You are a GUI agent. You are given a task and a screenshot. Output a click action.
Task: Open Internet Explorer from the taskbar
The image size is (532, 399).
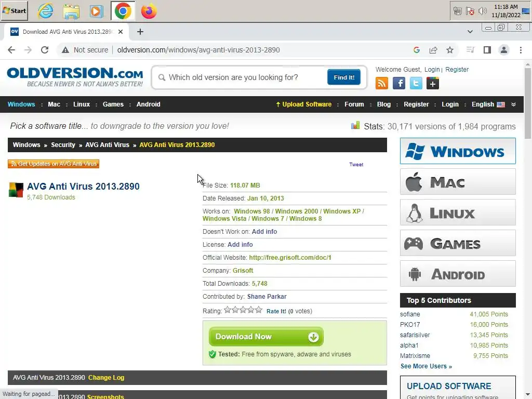tap(46, 11)
